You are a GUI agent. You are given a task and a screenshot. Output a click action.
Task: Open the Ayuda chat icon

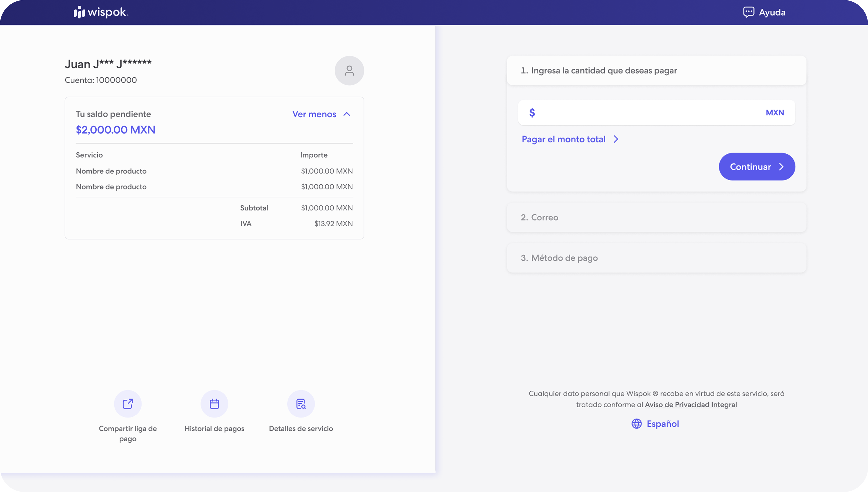pyautogui.click(x=748, y=12)
